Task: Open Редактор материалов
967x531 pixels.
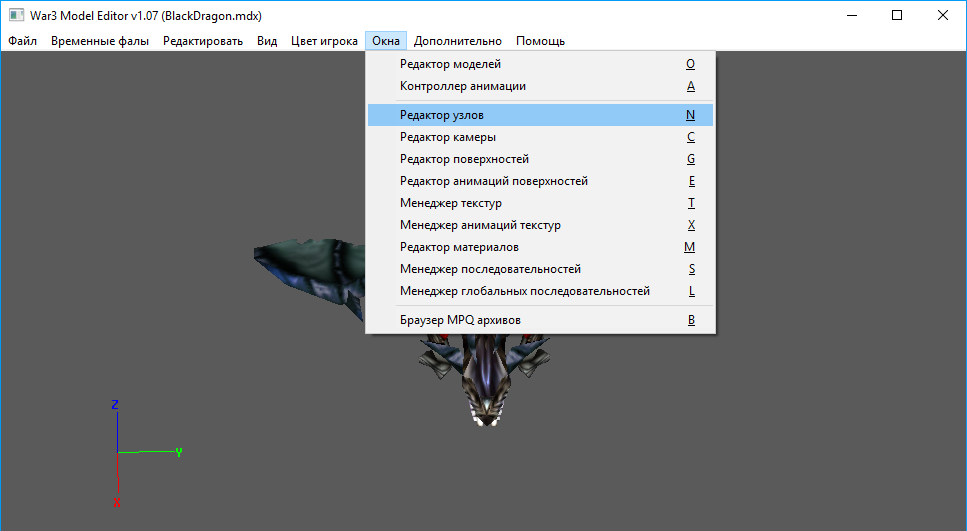Action: point(540,247)
